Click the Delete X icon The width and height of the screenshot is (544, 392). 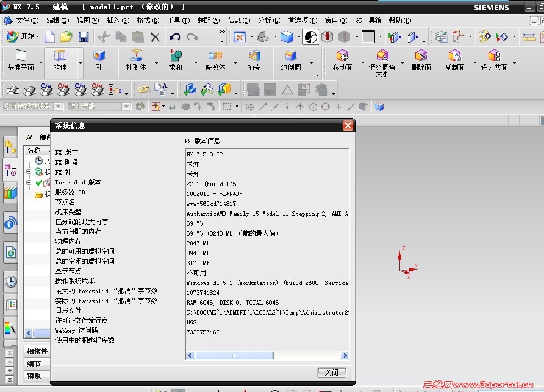(155, 37)
